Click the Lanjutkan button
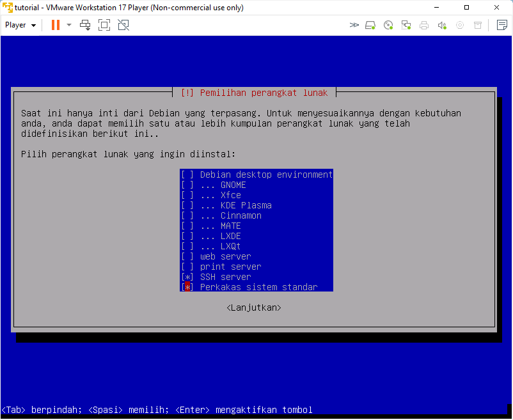Viewport: 513px width, 420px height. click(x=254, y=308)
